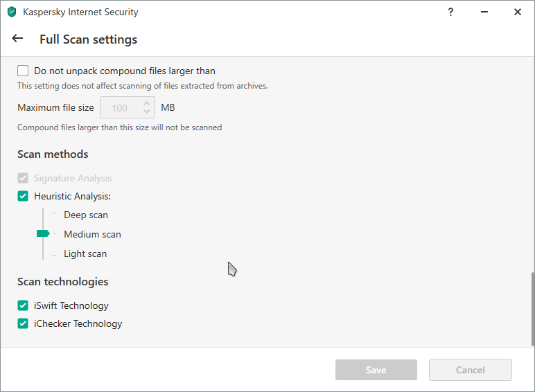Select Deep scan heuristic level

86,215
